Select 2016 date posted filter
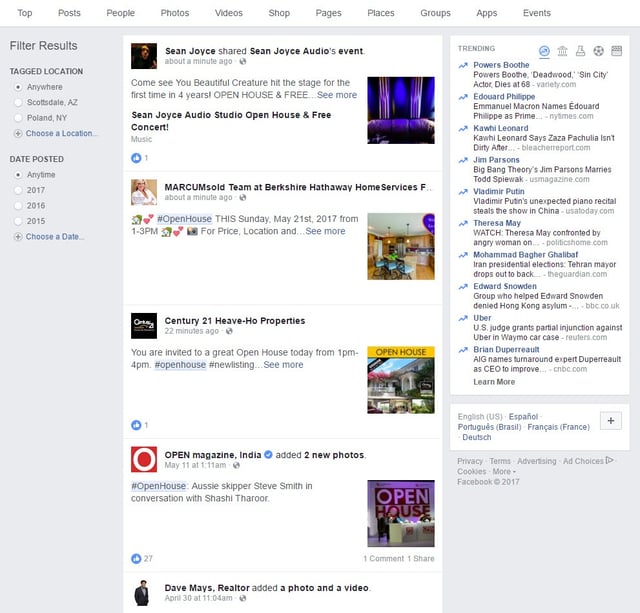 pos(18,206)
